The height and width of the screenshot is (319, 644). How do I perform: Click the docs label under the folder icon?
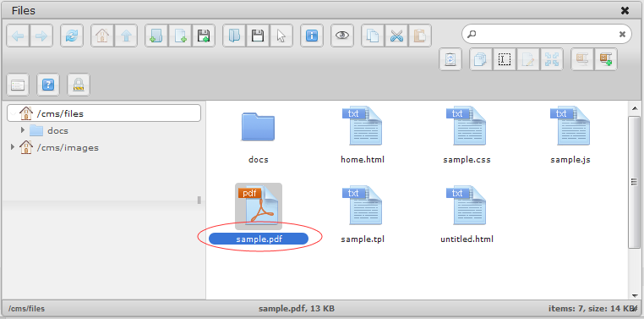(x=259, y=159)
